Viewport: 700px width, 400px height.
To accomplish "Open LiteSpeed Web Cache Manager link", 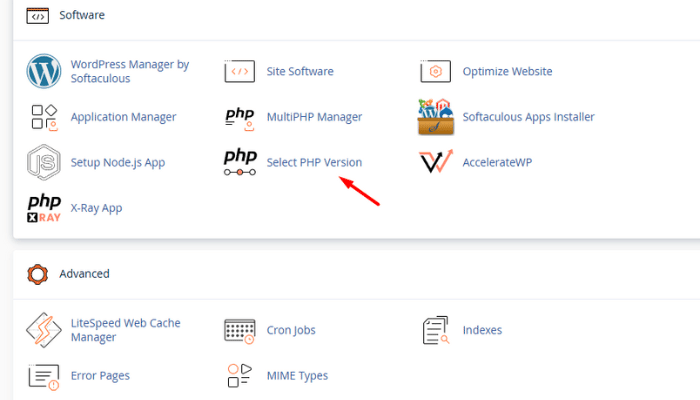I will (125, 330).
